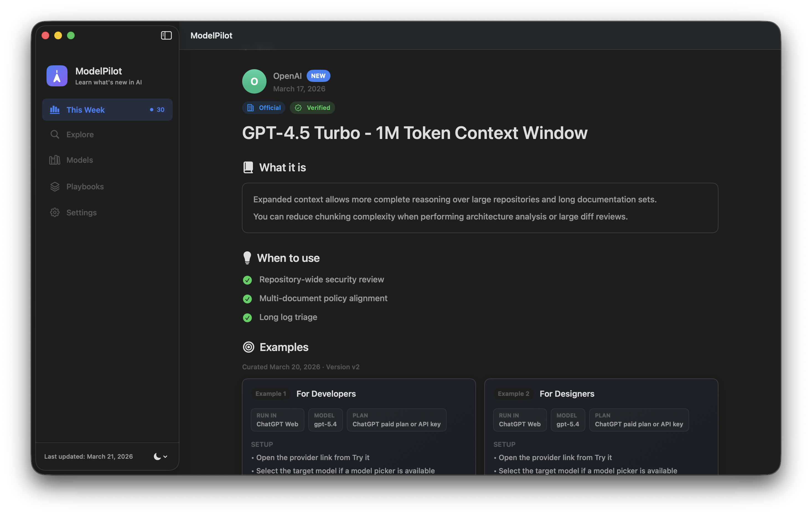The height and width of the screenshot is (516, 812).
Task: Expand the theme selector chevron
Action: point(165,457)
